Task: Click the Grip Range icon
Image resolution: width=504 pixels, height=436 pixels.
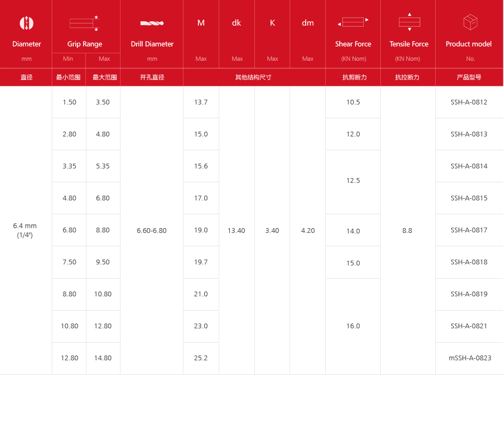Action: (84, 23)
